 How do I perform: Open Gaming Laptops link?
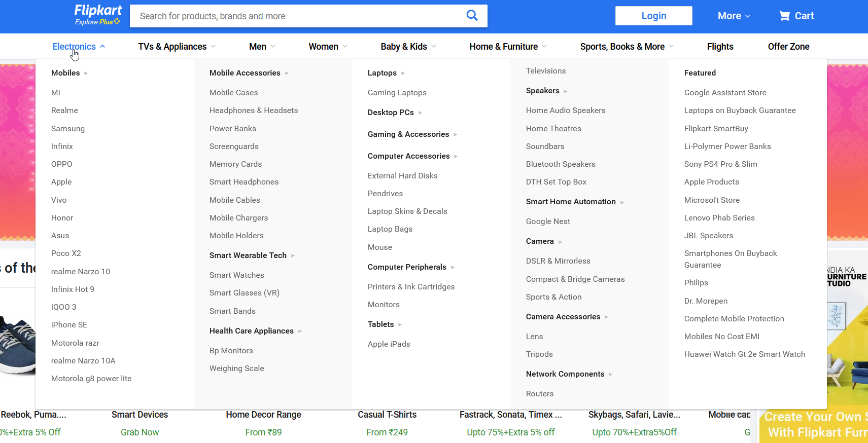click(x=397, y=93)
